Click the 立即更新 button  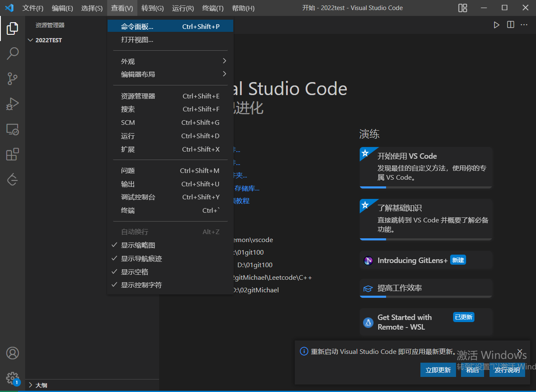(x=438, y=370)
